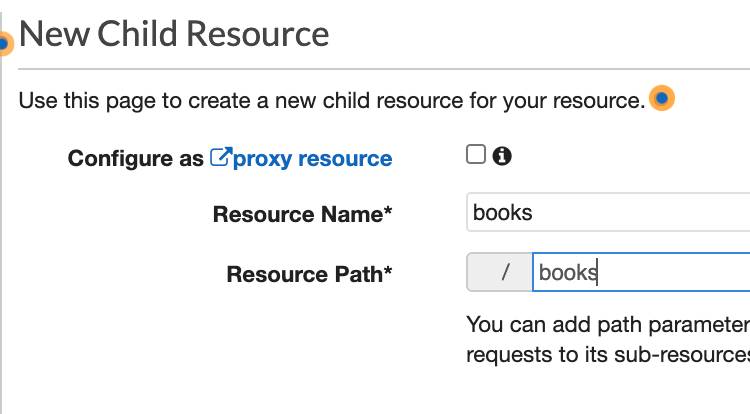The image size is (750, 414).
Task: Click the orange hotspot beside the New Child Resource heading
Action: click(5, 44)
